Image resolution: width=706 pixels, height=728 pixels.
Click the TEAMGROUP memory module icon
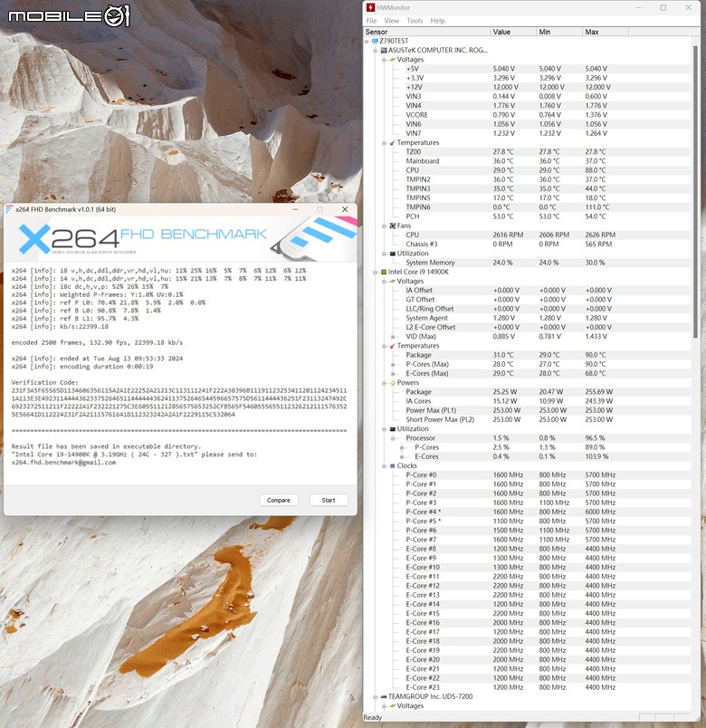coord(384,696)
